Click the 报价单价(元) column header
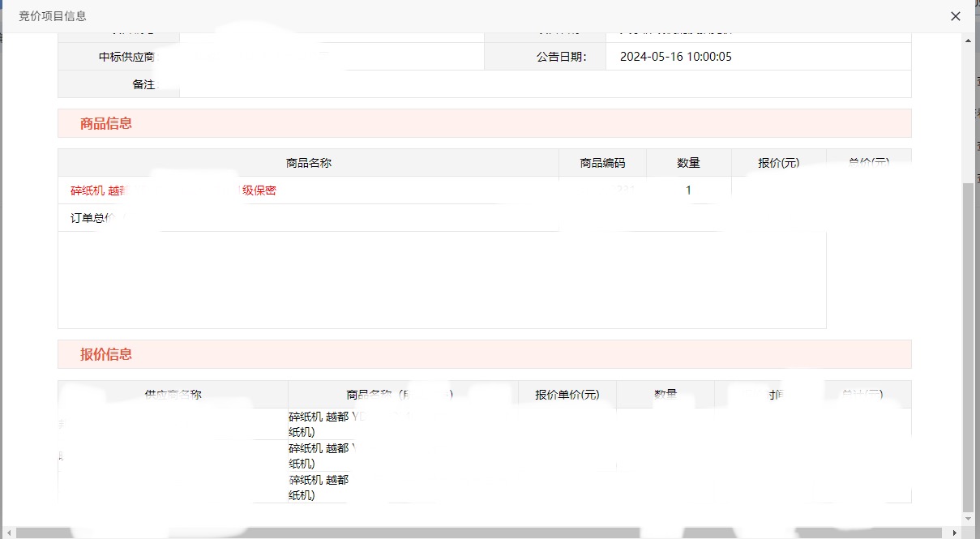 tap(567, 395)
